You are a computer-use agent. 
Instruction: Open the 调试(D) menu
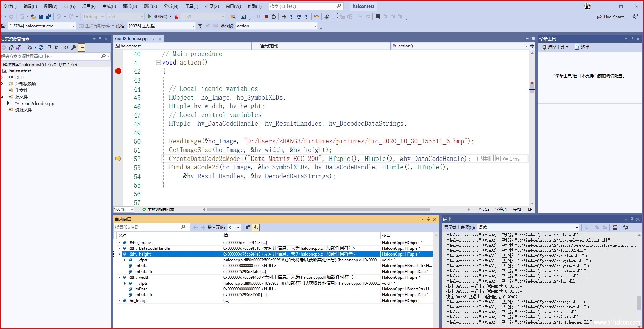[x=130, y=6]
